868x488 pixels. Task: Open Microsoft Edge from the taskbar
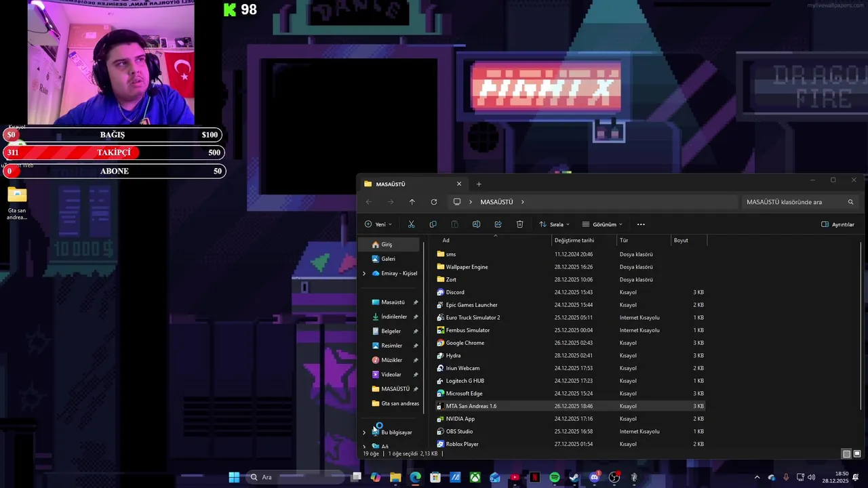[415, 477]
